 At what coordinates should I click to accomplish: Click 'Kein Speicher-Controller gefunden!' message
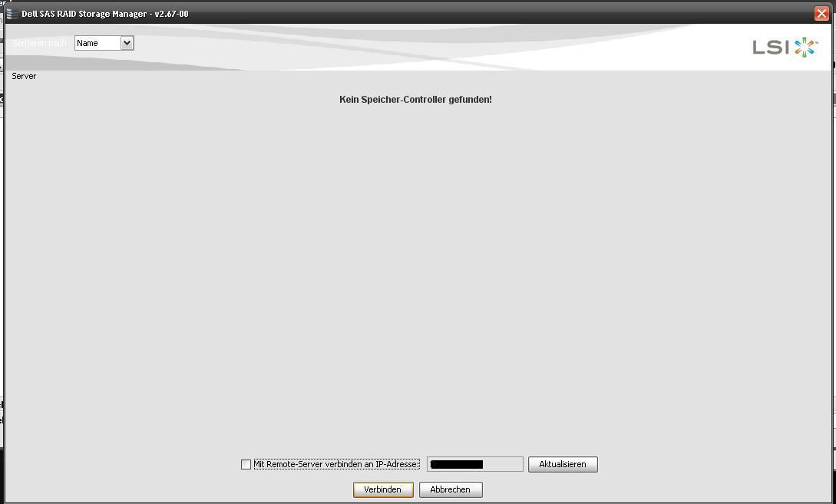[x=415, y=100]
